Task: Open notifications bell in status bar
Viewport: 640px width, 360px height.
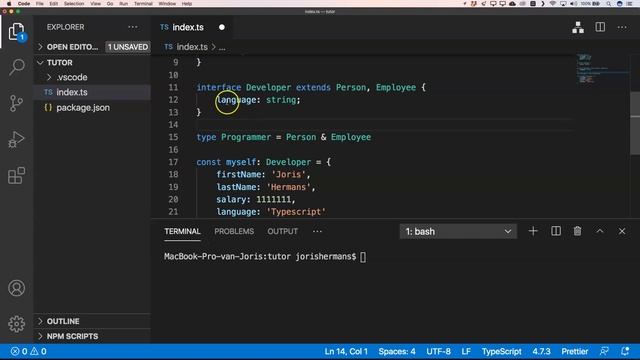Action: pos(625,351)
